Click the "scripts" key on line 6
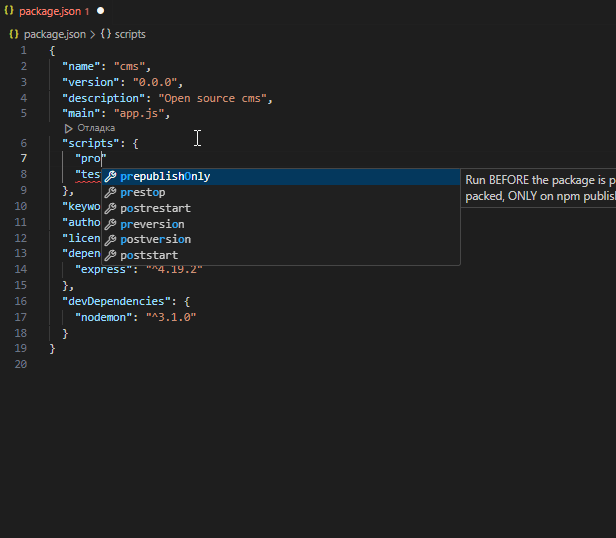The image size is (616, 538). 91,143
